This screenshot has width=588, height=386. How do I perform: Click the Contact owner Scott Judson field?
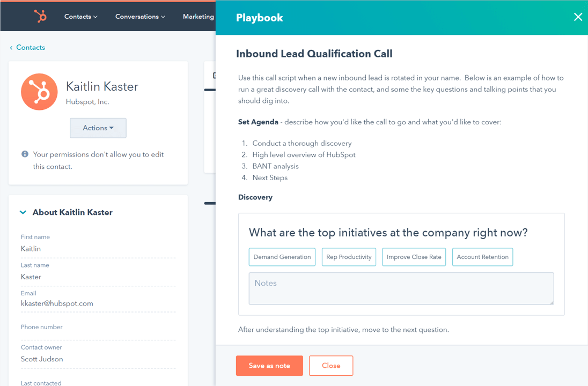(42, 359)
